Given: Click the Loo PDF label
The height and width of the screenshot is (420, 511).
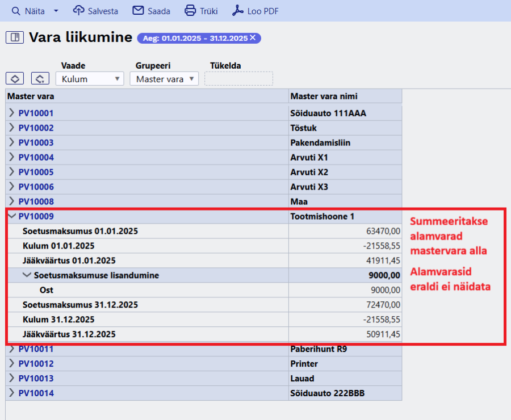Looking at the screenshot, I should pos(263,11).
